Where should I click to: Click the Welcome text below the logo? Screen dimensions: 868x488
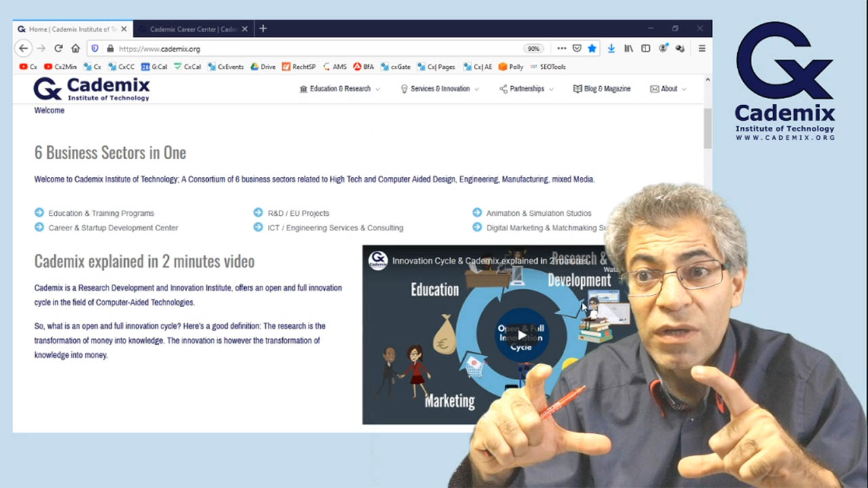(50, 110)
